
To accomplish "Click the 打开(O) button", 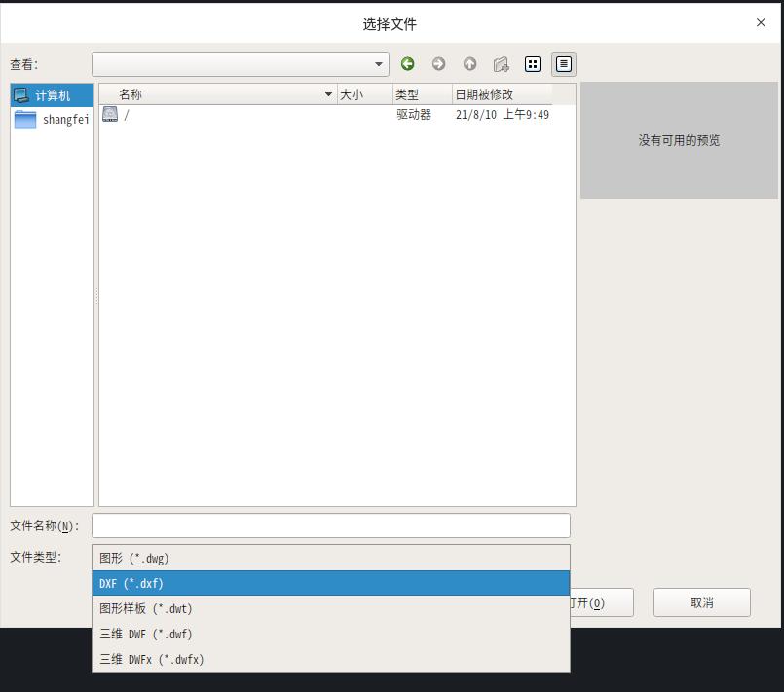I will pyautogui.click(x=589, y=602).
